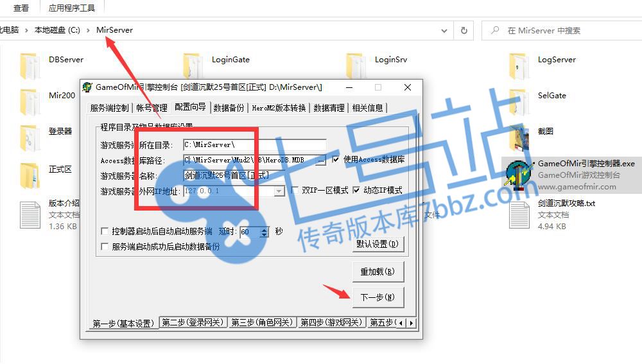Open the SelGate folder icon
The width and height of the screenshot is (642, 364).
pos(519,101)
